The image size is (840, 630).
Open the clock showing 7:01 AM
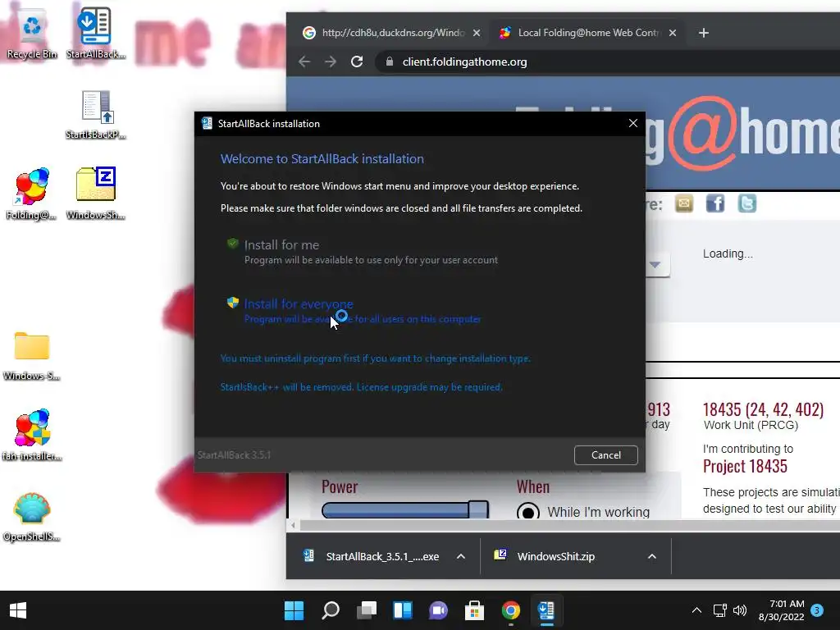[781, 610]
